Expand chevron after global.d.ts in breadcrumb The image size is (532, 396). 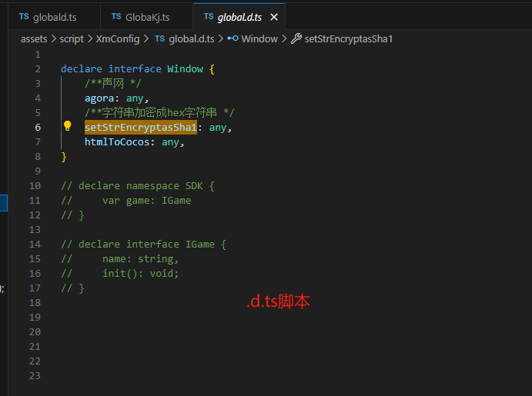pyautogui.click(x=221, y=39)
